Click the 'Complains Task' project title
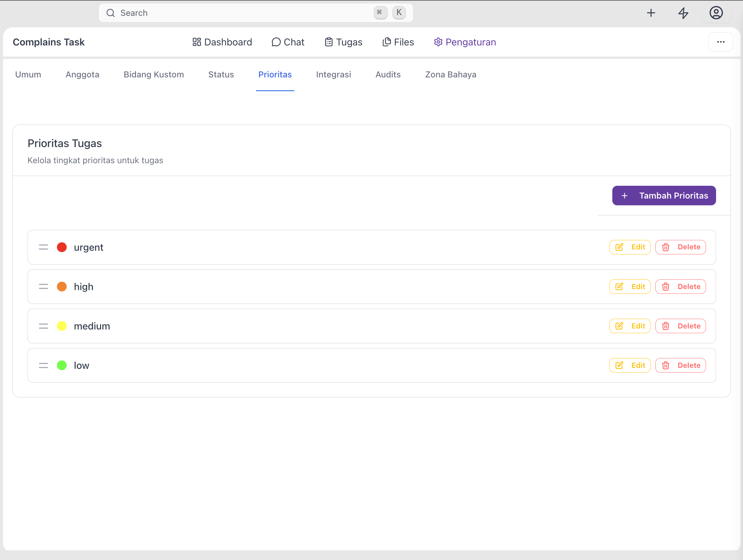This screenshot has height=560, width=743. [x=49, y=42]
